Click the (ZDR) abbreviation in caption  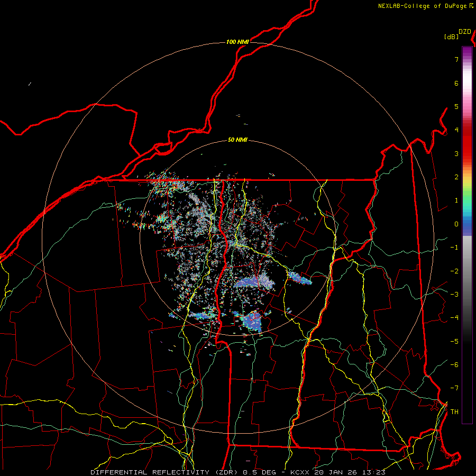coord(227,472)
